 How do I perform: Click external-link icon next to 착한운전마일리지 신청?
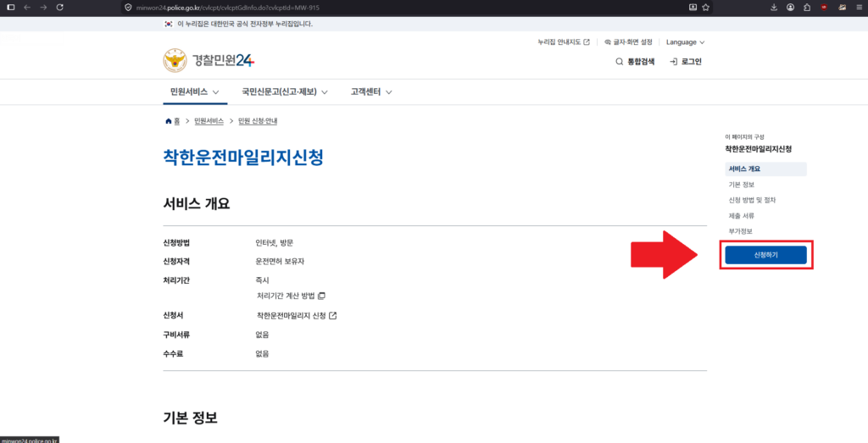pos(332,316)
